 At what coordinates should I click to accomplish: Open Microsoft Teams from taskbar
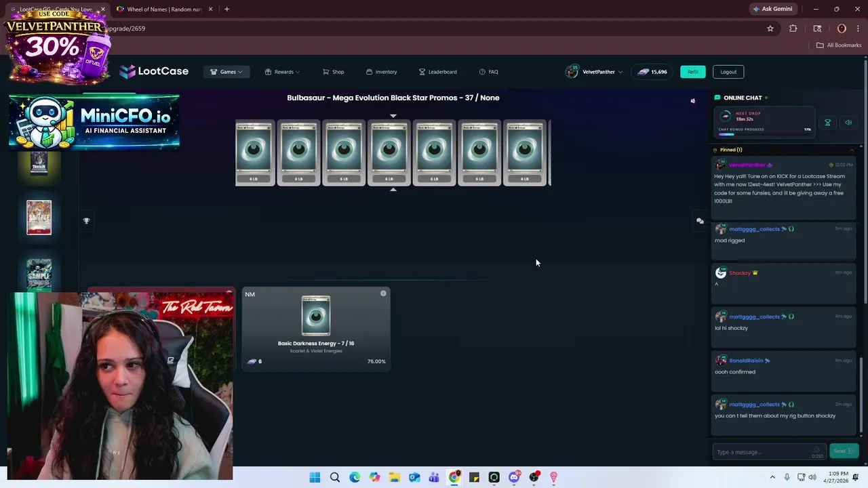(434, 478)
